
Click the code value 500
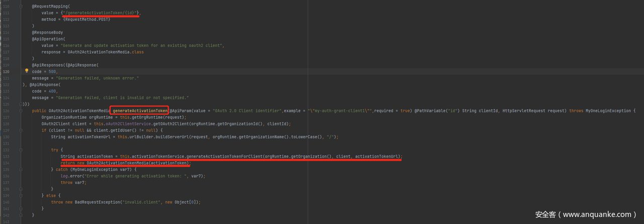[53, 71]
